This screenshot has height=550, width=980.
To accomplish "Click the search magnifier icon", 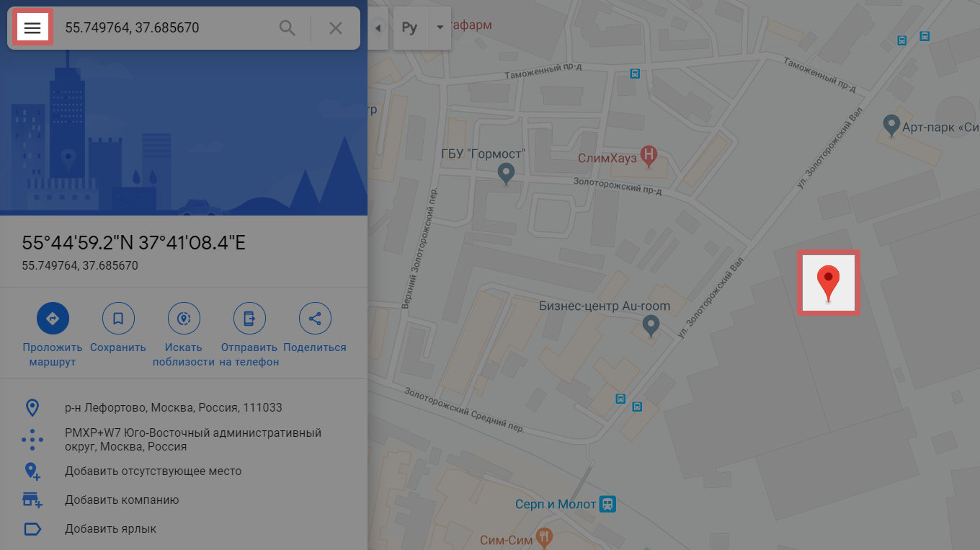I will pyautogui.click(x=288, y=28).
